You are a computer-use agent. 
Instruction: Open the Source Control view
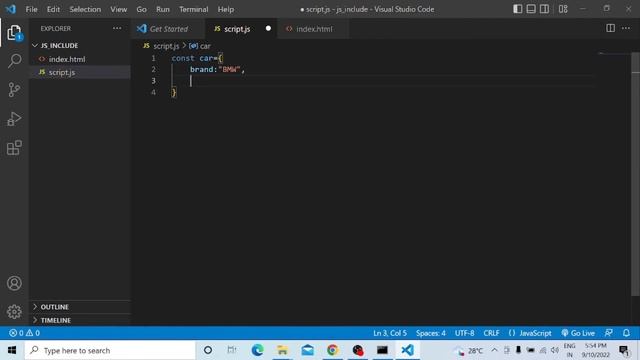(14, 89)
